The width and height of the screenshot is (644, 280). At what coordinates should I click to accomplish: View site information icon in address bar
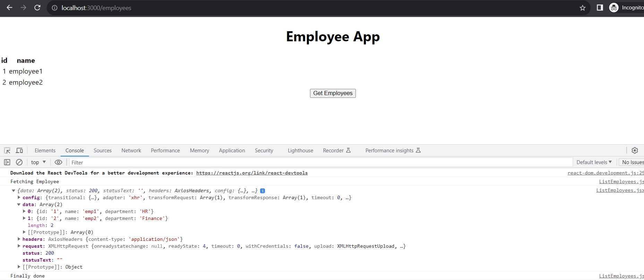coord(54,8)
